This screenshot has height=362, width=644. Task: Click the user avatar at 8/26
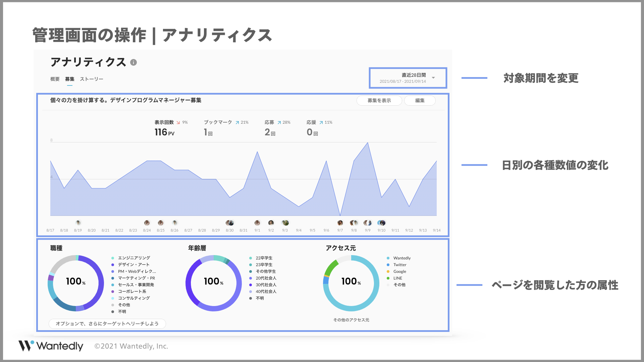click(174, 223)
